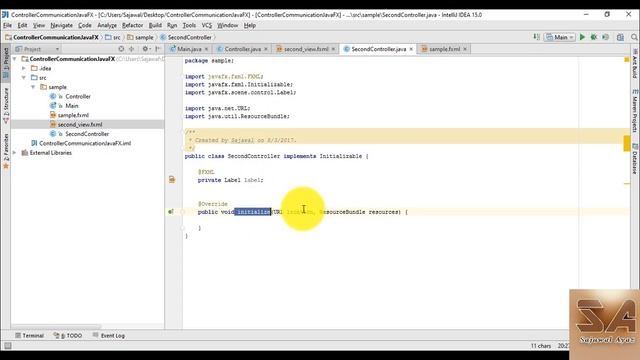Open the VCS menu
The height and width of the screenshot is (360, 640).
pyautogui.click(x=207, y=25)
